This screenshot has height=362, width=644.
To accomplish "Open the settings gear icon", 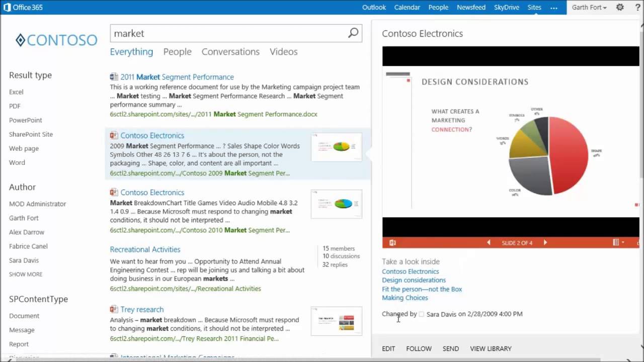I will point(620,7).
